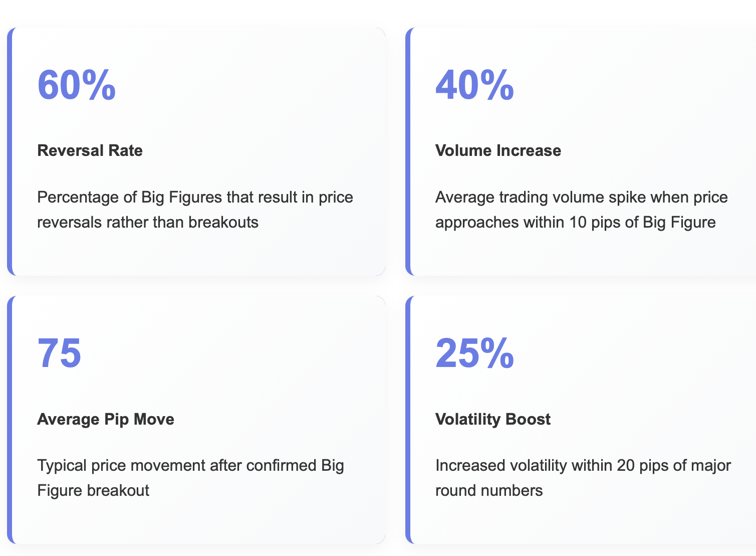Click the Reversal Rate description text

click(195, 210)
